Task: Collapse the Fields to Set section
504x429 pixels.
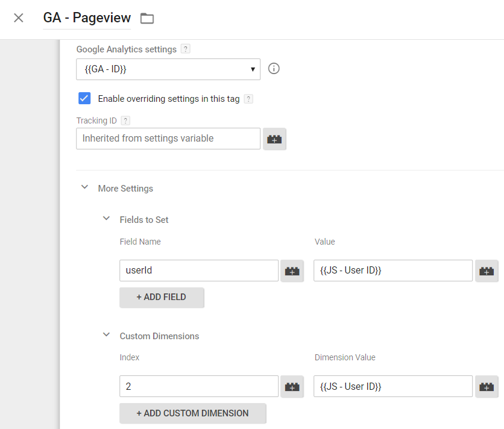Action: (106, 219)
